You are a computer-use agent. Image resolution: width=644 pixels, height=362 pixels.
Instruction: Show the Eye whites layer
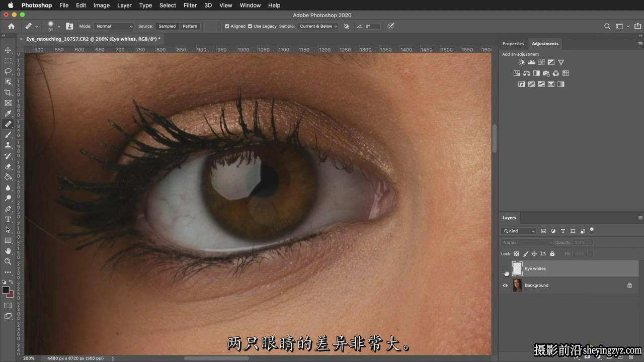(x=506, y=268)
